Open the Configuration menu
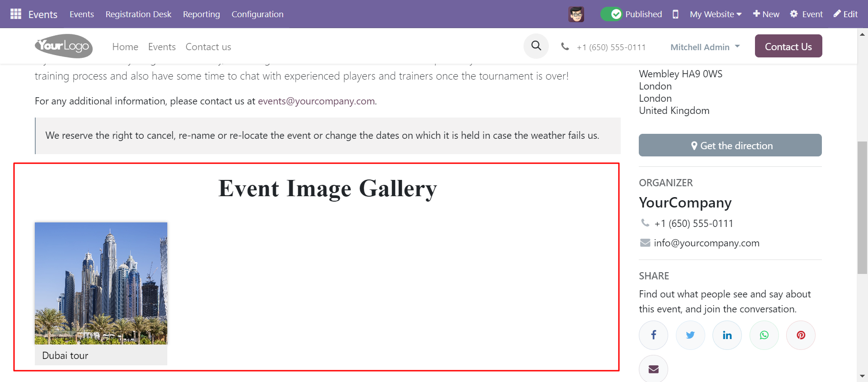Image resolution: width=868 pixels, height=382 pixels. click(x=257, y=14)
